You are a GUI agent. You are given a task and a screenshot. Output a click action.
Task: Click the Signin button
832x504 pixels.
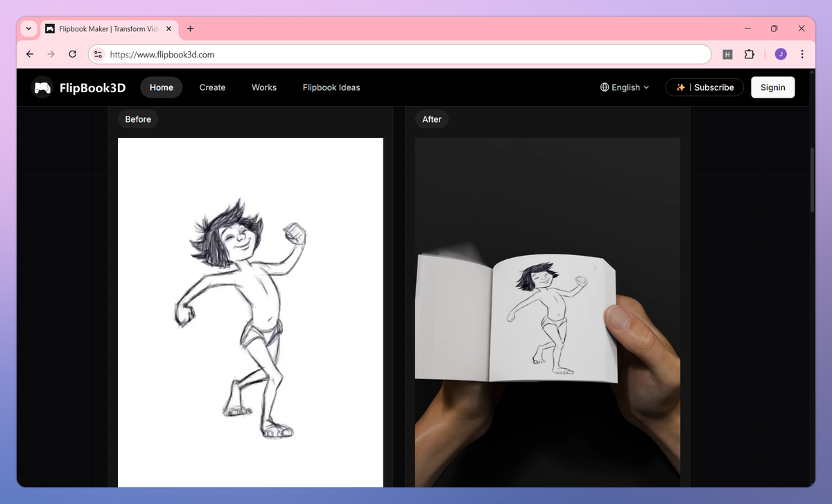click(x=773, y=87)
